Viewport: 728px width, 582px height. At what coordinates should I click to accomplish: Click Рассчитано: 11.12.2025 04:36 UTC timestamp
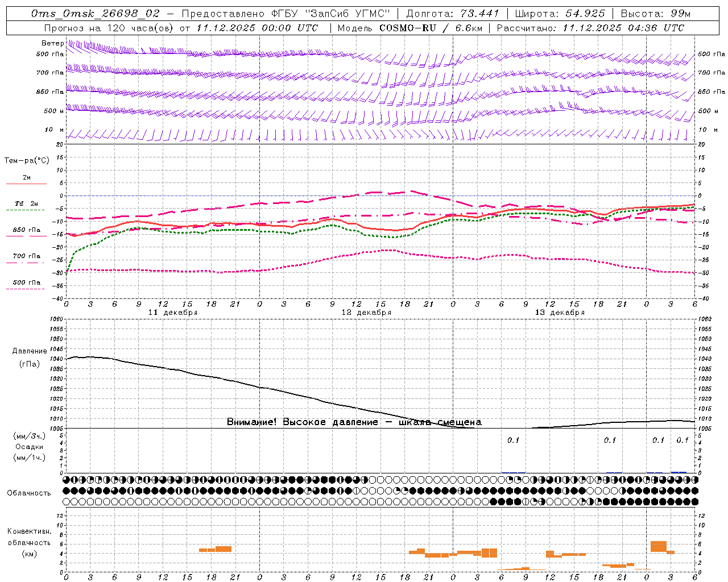tap(590, 28)
